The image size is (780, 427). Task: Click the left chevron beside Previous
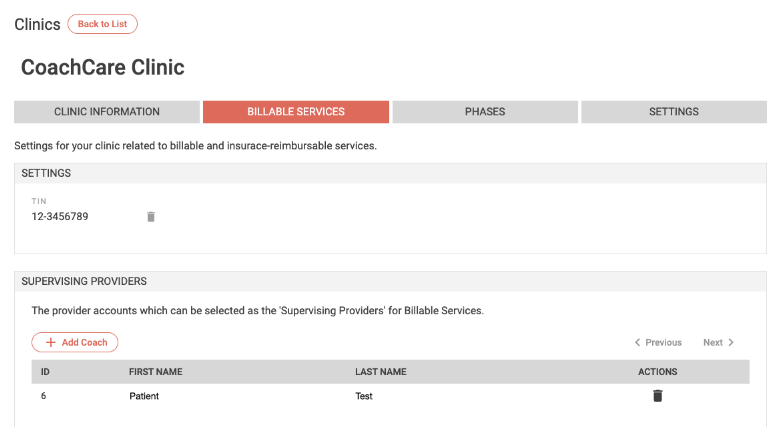[637, 342]
